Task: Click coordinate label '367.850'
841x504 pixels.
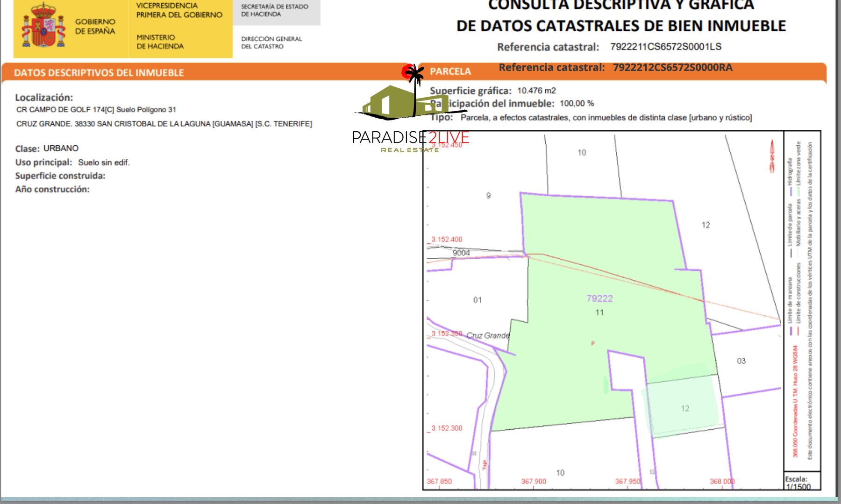Action: click(x=439, y=481)
